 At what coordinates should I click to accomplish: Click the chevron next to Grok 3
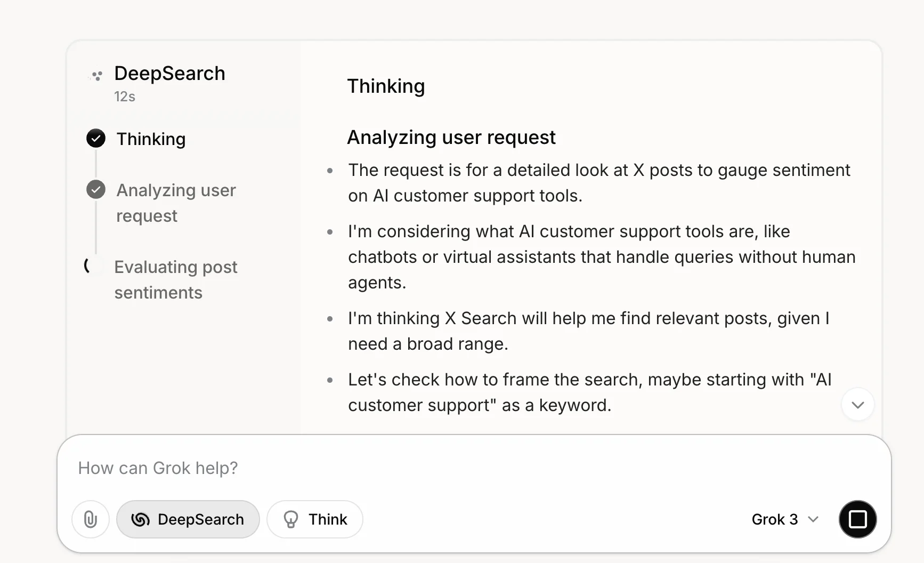[x=813, y=519]
